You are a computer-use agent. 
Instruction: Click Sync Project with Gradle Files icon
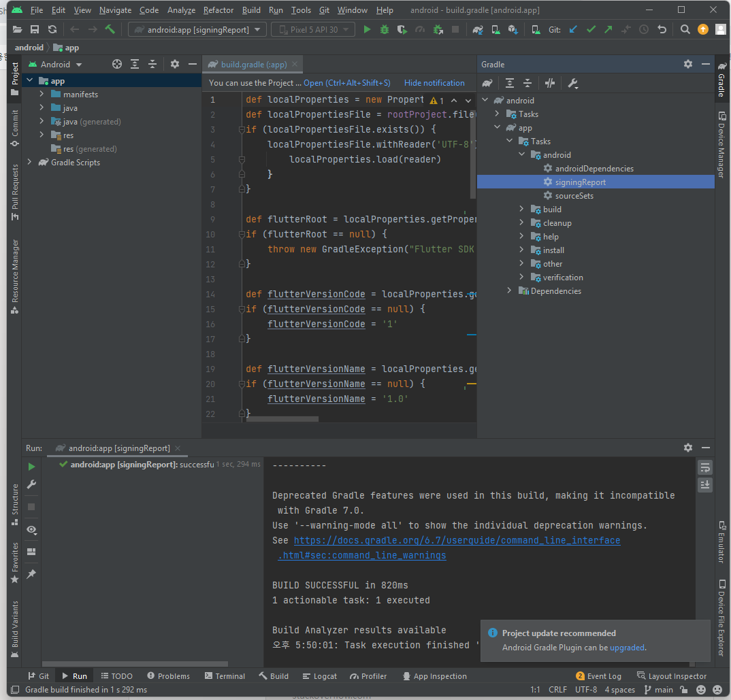(x=477, y=29)
